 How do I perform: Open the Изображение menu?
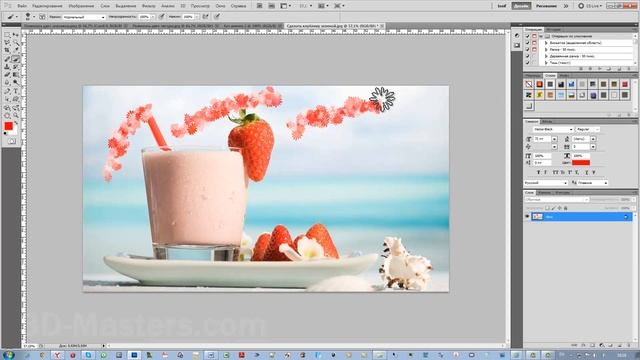tap(81, 6)
